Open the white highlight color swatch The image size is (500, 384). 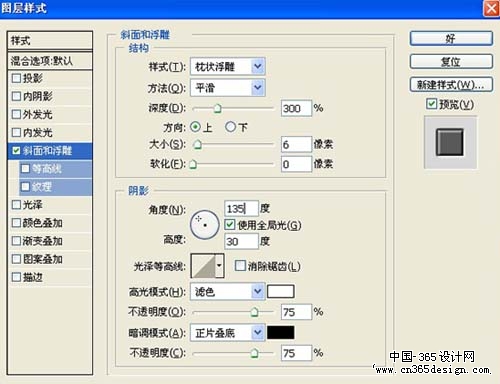click(x=281, y=291)
